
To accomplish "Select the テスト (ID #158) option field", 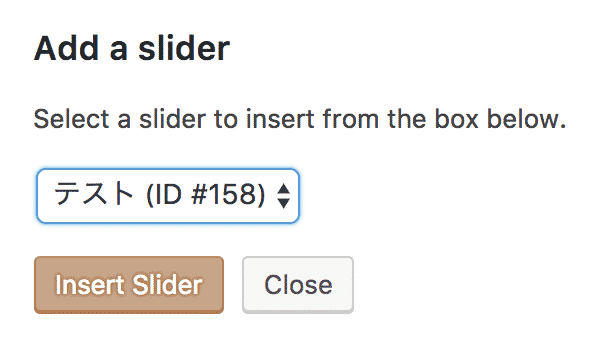I will pyautogui.click(x=168, y=196).
